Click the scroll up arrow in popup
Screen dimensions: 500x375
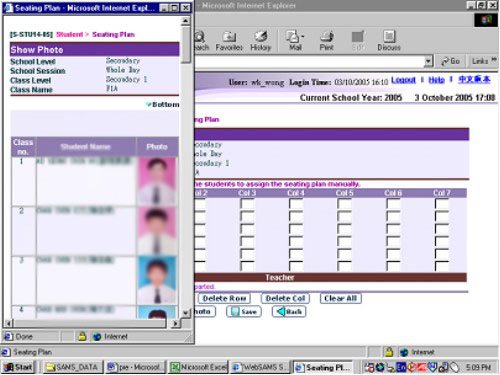click(186, 21)
